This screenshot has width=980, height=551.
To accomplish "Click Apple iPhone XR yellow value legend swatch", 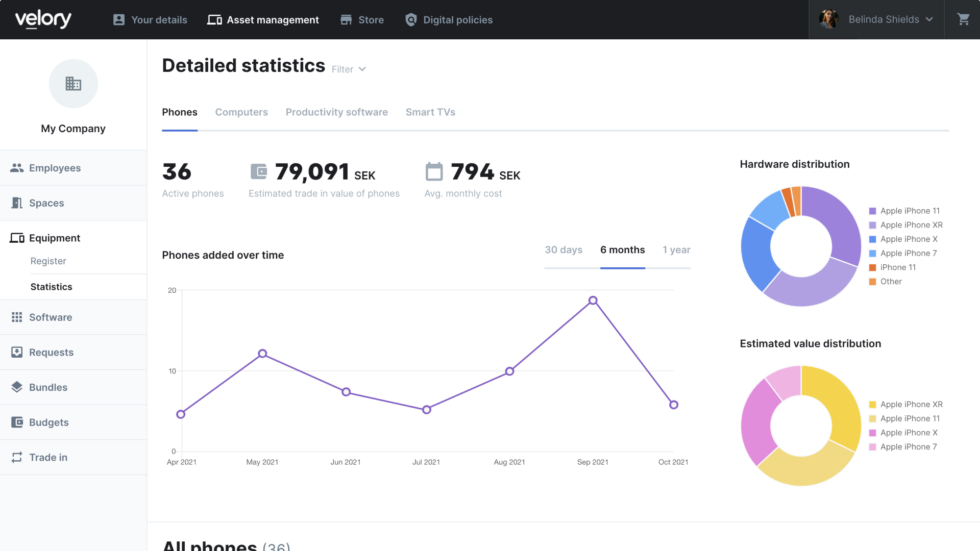I will point(872,405).
